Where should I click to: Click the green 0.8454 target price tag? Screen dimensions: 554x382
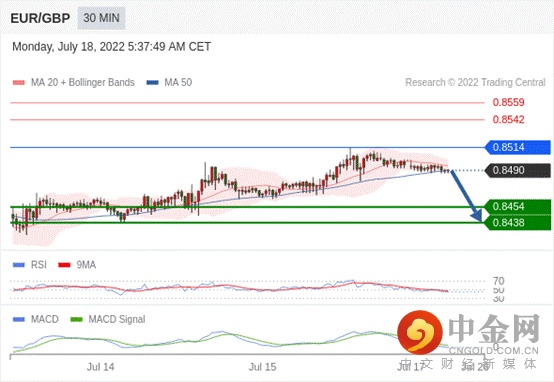518,207
